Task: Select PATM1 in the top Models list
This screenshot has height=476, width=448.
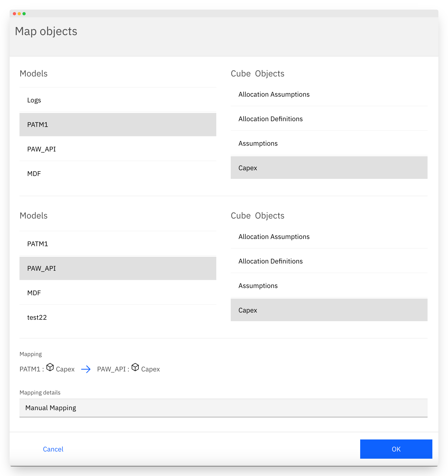Action: tap(118, 125)
